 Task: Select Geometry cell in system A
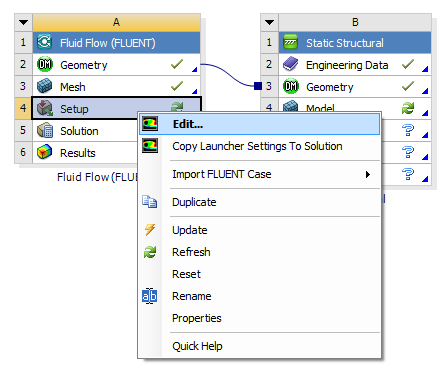coord(116,64)
